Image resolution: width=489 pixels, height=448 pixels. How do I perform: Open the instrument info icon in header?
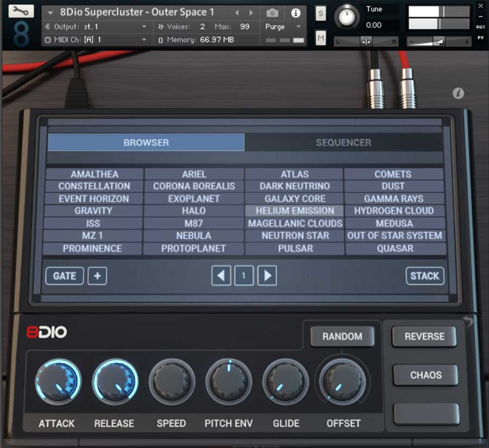[x=296, y=13]
